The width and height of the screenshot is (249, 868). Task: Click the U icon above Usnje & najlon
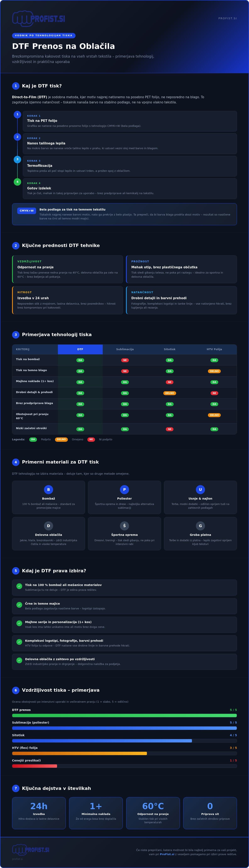200,490
